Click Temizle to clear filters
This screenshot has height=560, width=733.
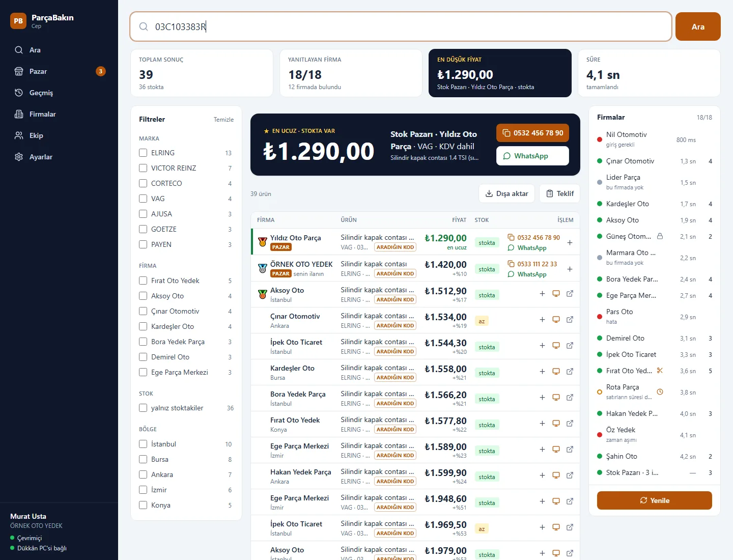click(x=223, y=120)
